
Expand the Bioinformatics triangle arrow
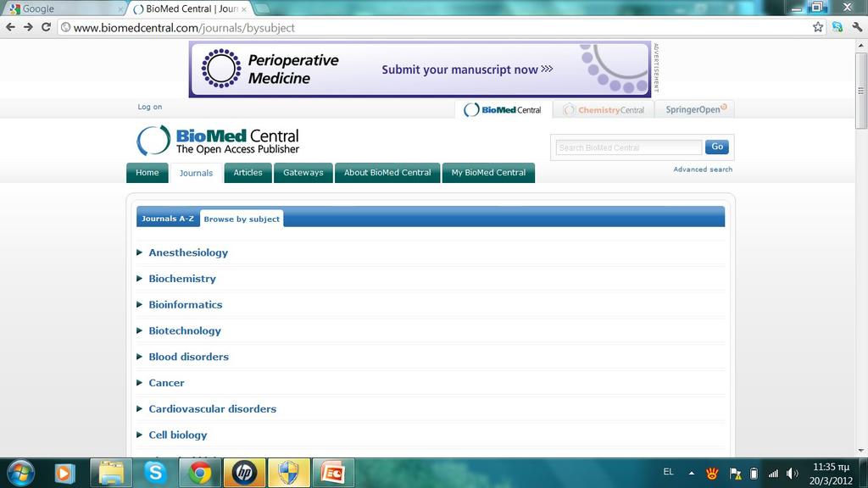coord(140,304)
